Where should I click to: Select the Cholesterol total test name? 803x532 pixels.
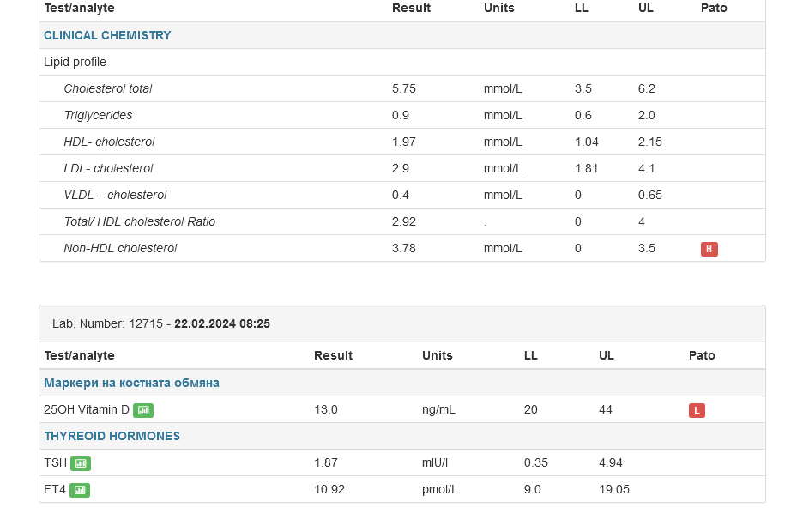click(x=107, y=88)
